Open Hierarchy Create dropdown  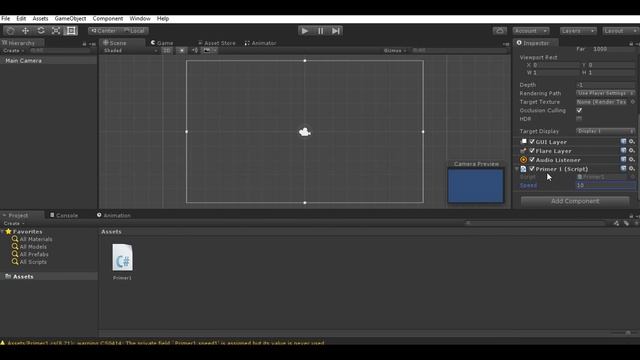[13, 51]
